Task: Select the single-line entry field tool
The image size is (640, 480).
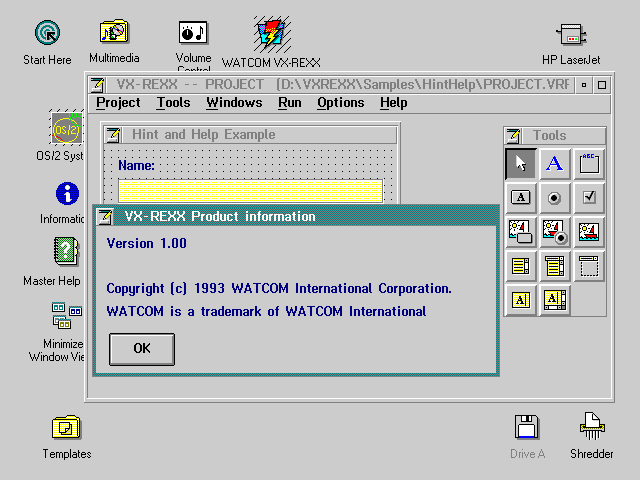Action: pyautogui.click(x=520, y=300)
